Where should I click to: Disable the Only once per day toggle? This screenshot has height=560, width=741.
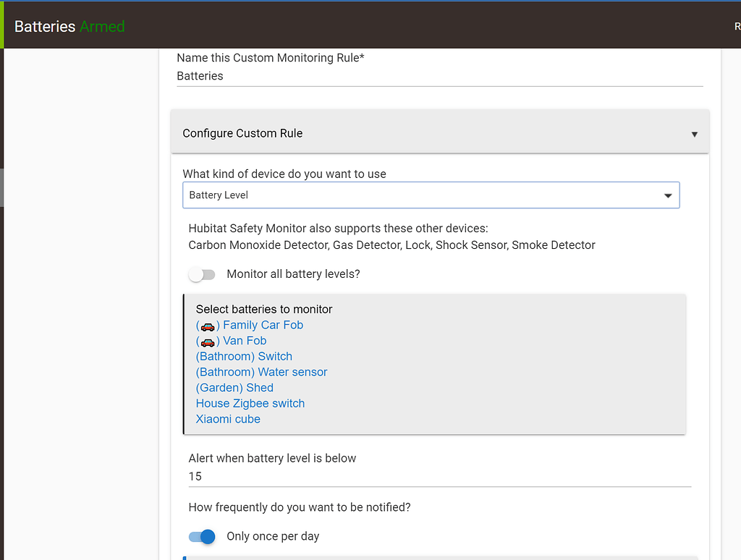click(x=201, y=536)
